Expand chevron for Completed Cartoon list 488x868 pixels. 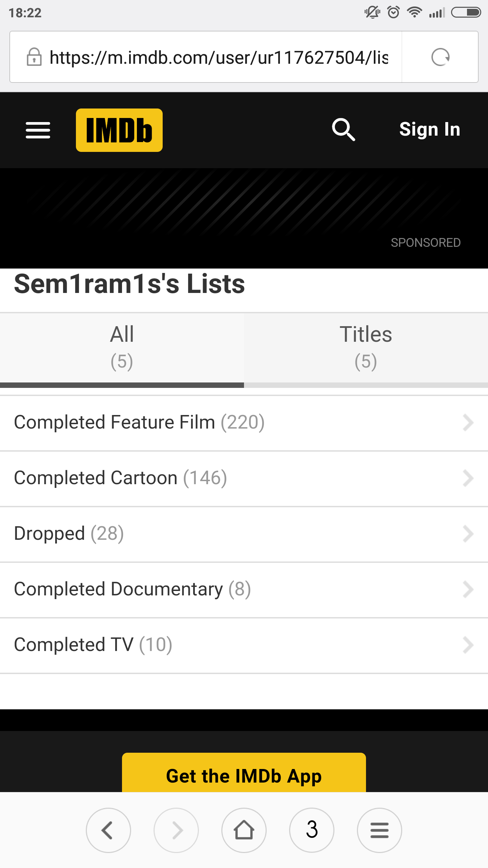tap(468, 478)
